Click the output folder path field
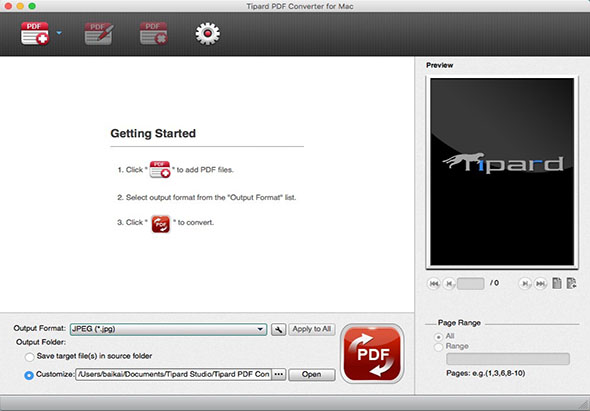The image size is (590, 411). pyautogui.click(x=173, y=374)
